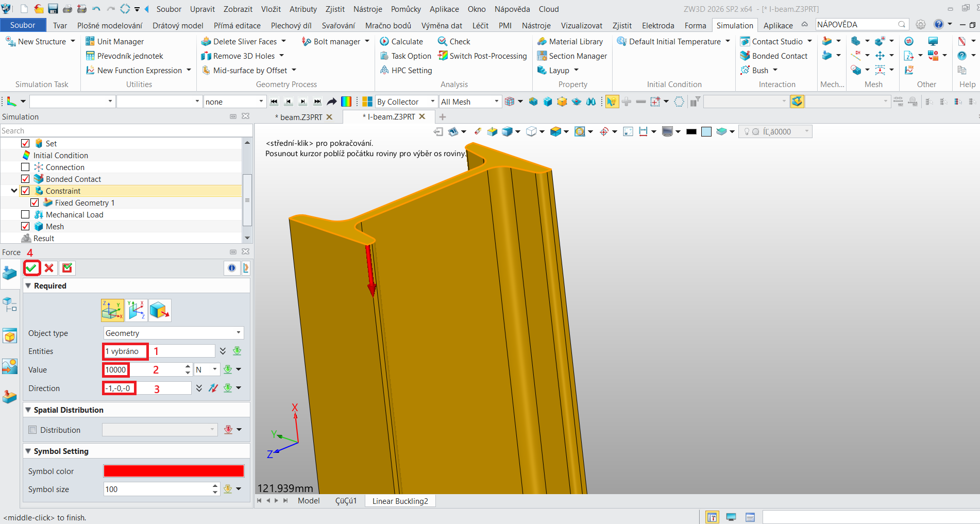
Task: Cancel the Force dialog with red X
Action: coord(49,268)
